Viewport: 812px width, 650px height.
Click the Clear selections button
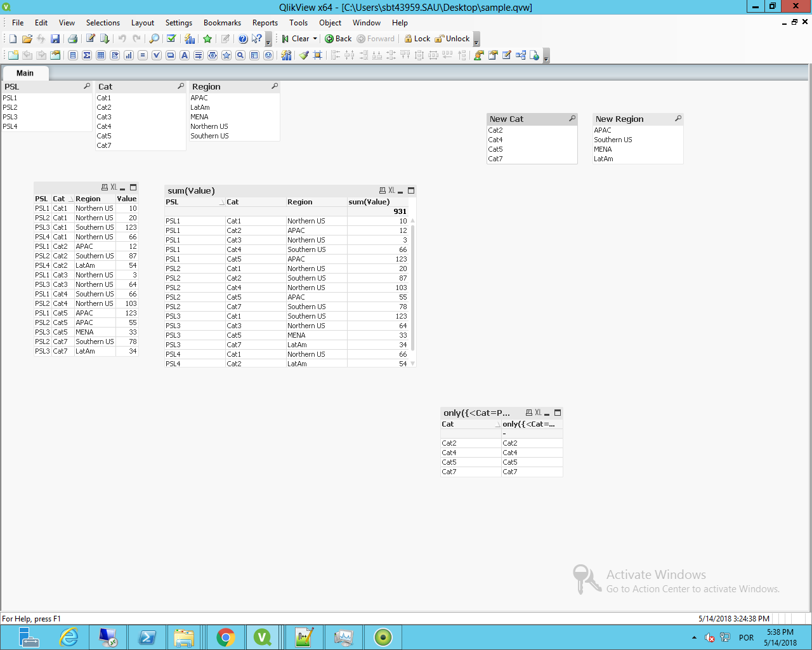(295, 39)
